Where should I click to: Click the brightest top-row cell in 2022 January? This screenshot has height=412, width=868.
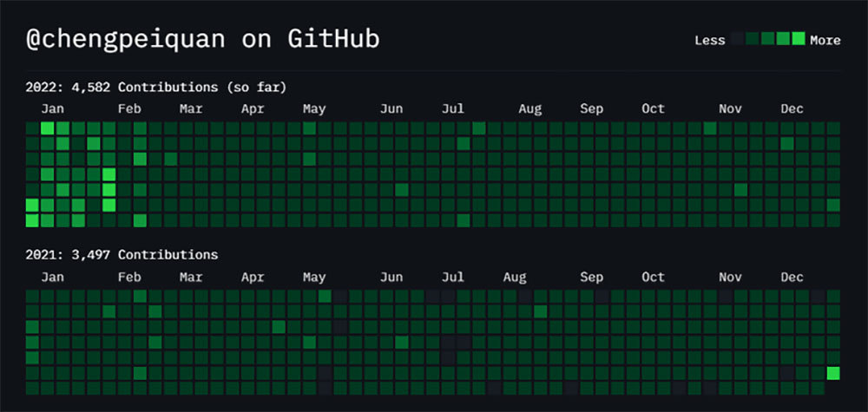point(48,128)
